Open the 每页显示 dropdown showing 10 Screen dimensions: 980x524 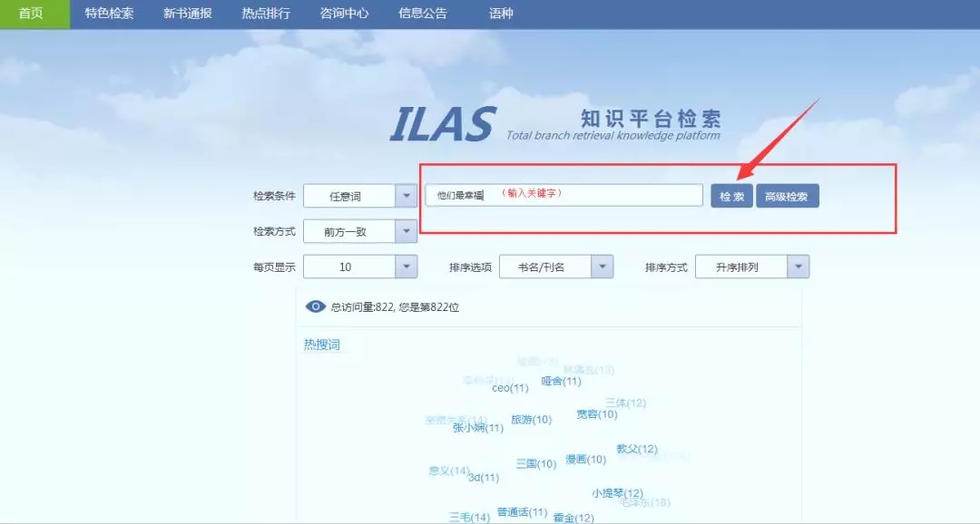(359, 267)
